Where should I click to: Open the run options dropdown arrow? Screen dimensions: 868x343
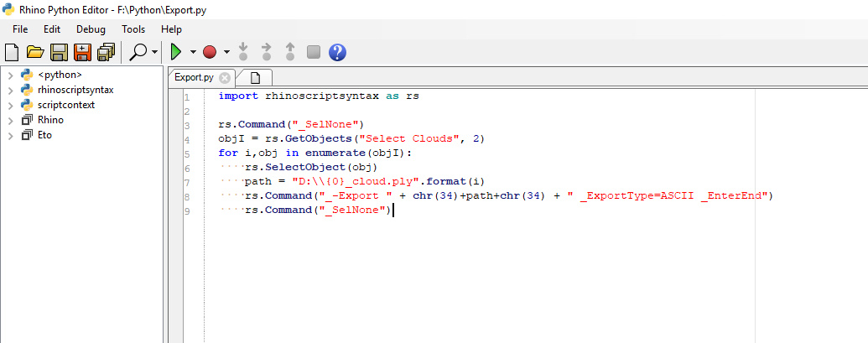pos(193,53)
